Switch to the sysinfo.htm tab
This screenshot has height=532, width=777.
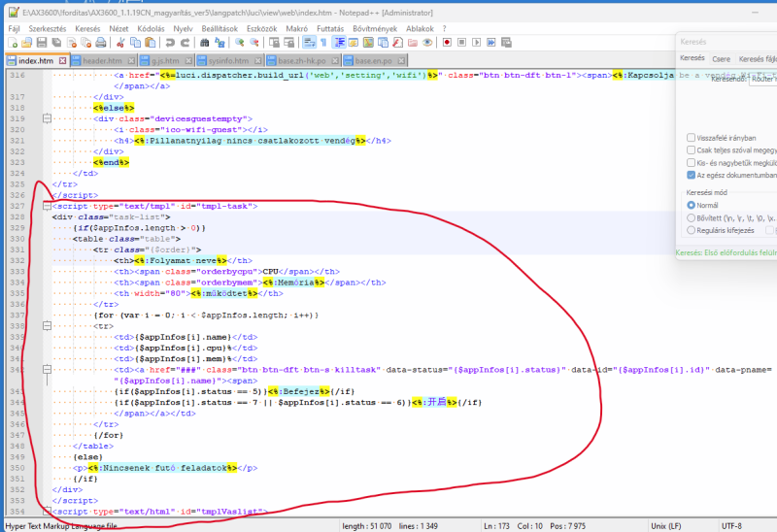228,61
